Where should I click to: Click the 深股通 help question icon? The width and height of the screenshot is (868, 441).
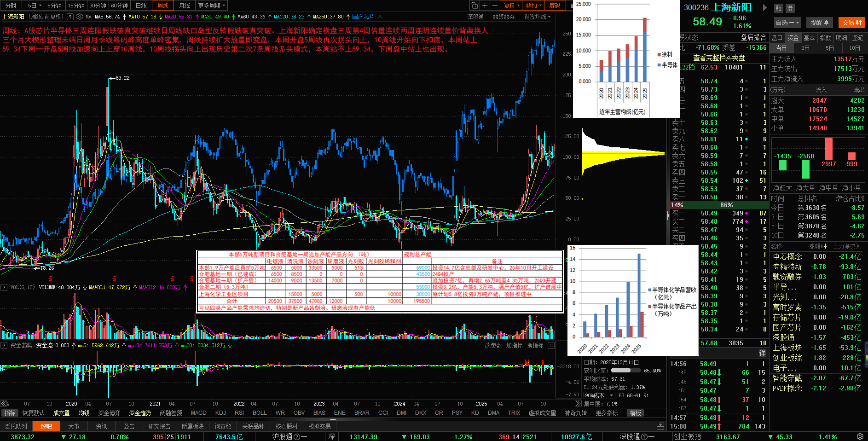(x=644, y=437)
